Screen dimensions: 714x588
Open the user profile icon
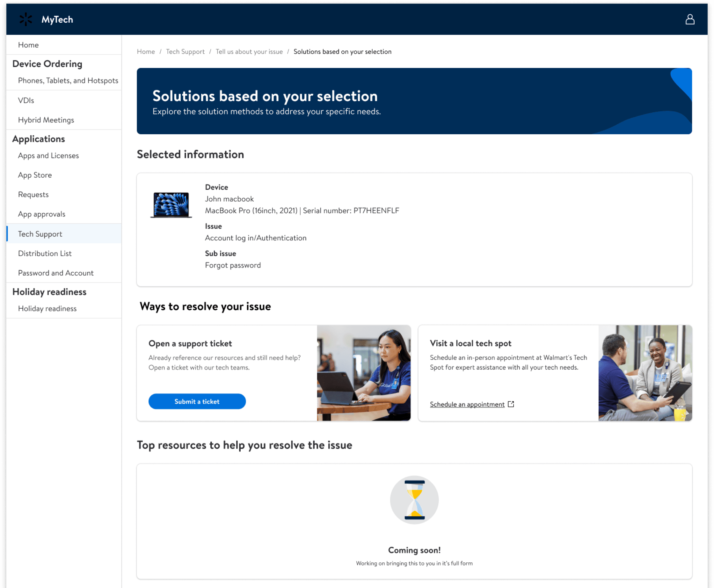click(690, 19)
